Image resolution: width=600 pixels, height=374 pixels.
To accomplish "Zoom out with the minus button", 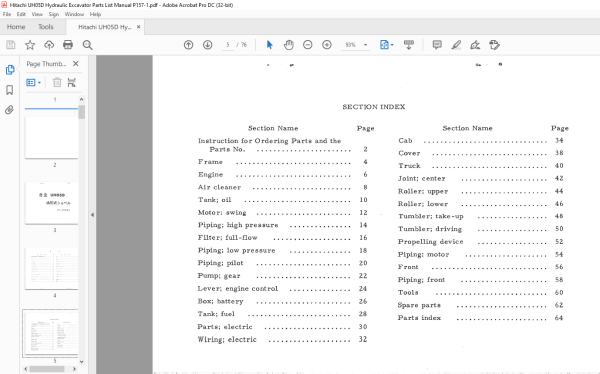I will coord(308,45).
